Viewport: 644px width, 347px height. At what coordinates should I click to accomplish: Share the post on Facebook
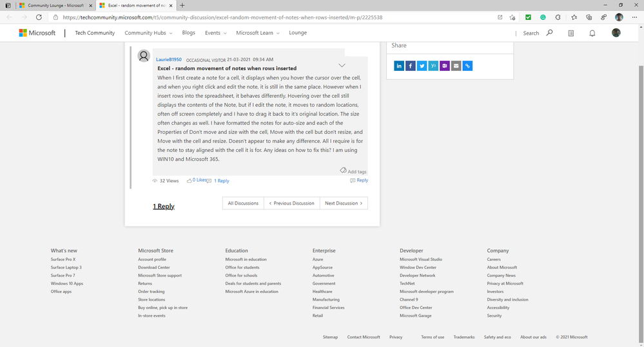click(x=410, y=66)
